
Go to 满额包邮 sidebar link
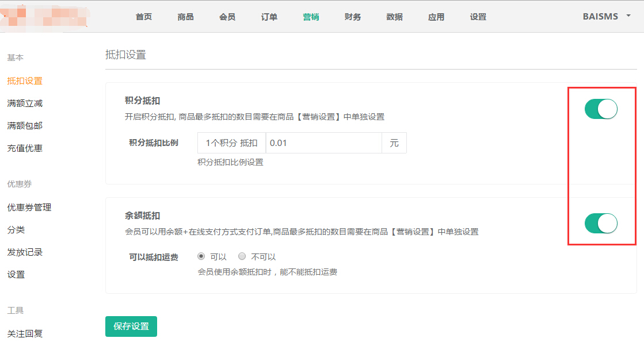point(25,126)
